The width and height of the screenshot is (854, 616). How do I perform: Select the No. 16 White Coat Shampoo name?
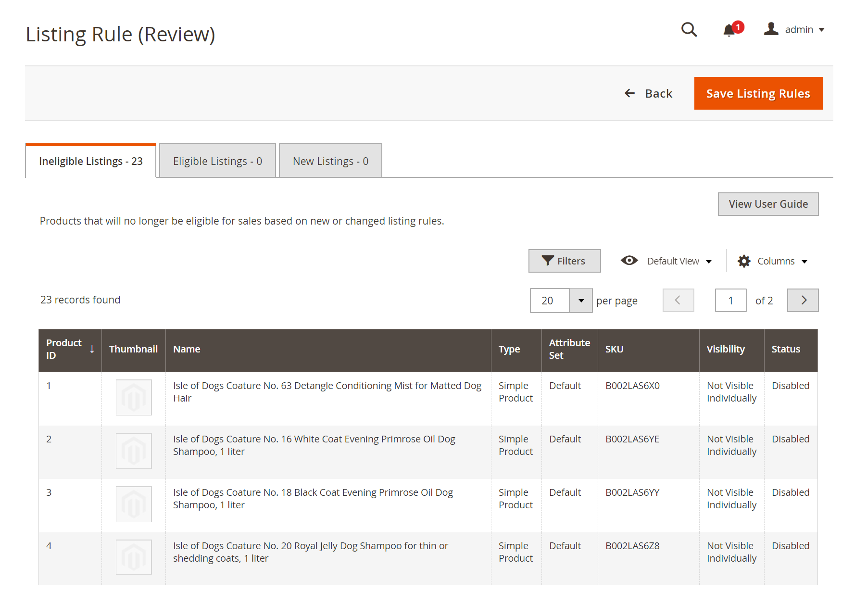tap(314, 445)
